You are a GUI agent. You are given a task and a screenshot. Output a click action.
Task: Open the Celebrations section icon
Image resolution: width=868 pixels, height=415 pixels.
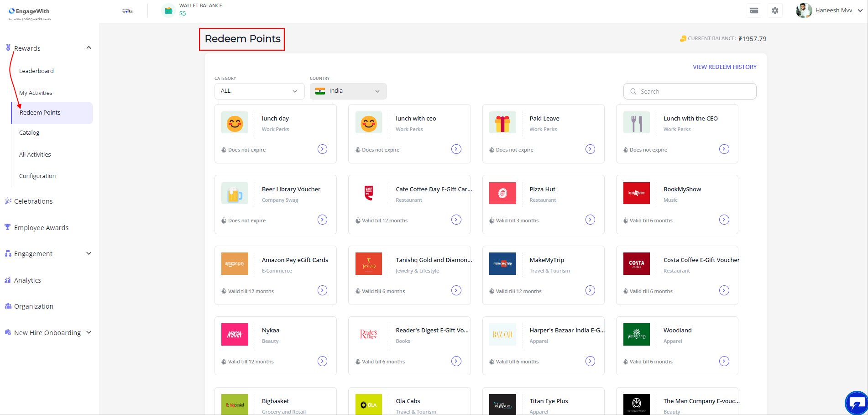click(7, 201)
